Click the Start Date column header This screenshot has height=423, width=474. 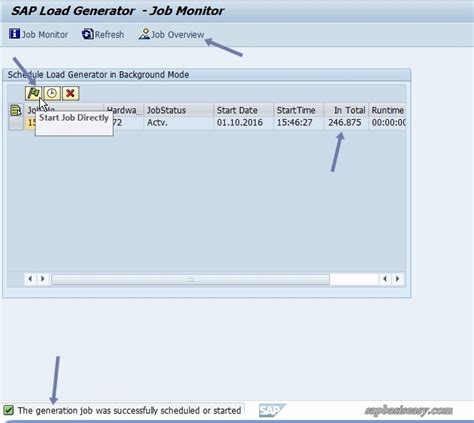(243, 110)
